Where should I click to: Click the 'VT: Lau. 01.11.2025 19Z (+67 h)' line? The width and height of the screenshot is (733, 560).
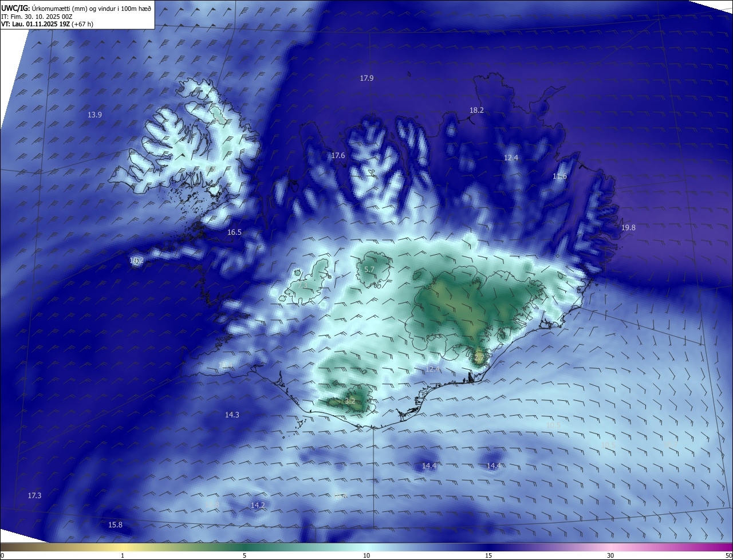click(x=48, y=24)
